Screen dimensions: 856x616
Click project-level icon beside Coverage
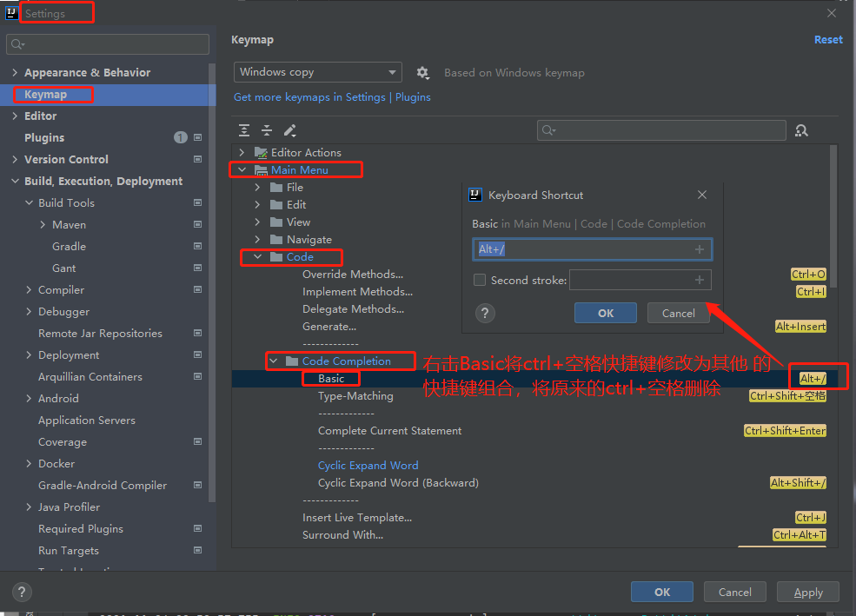pyautogui.click(x=197, y=441)
